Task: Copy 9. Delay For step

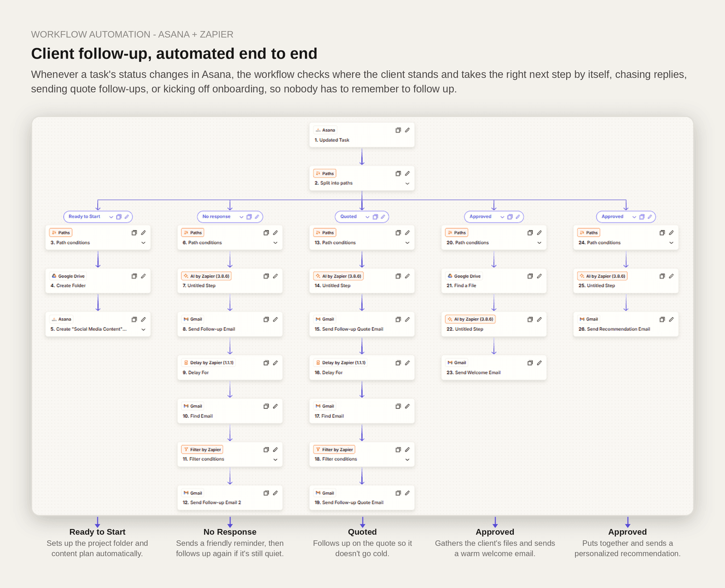Action: click(x=266, y=363)
